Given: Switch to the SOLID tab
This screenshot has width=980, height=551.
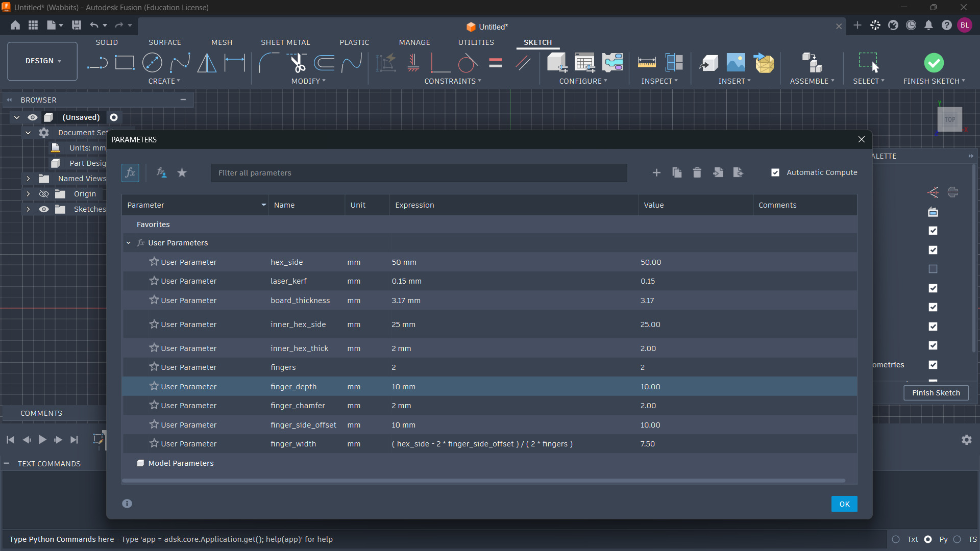Looking at the screenshot, I should (x=107, y=42).
